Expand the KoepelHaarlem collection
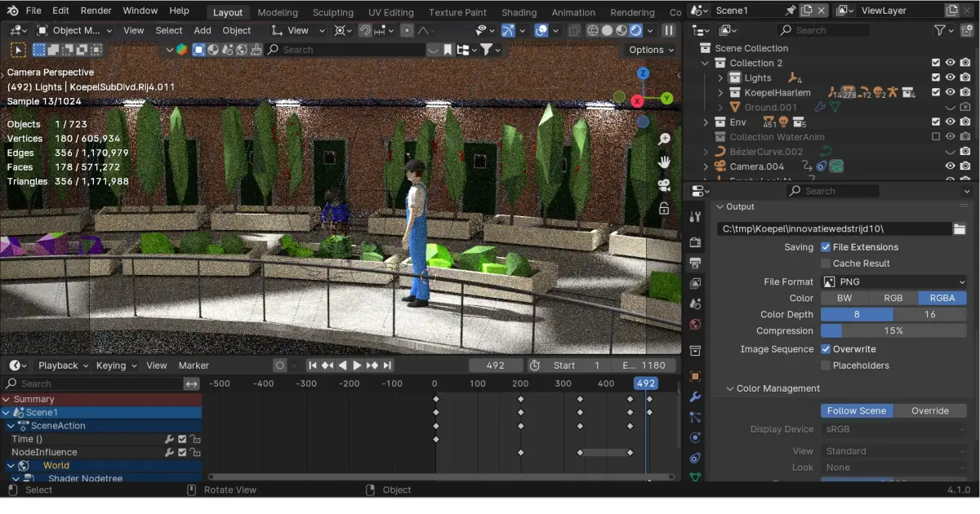Screen dimensions: 980x514 [x=720, y=92]
